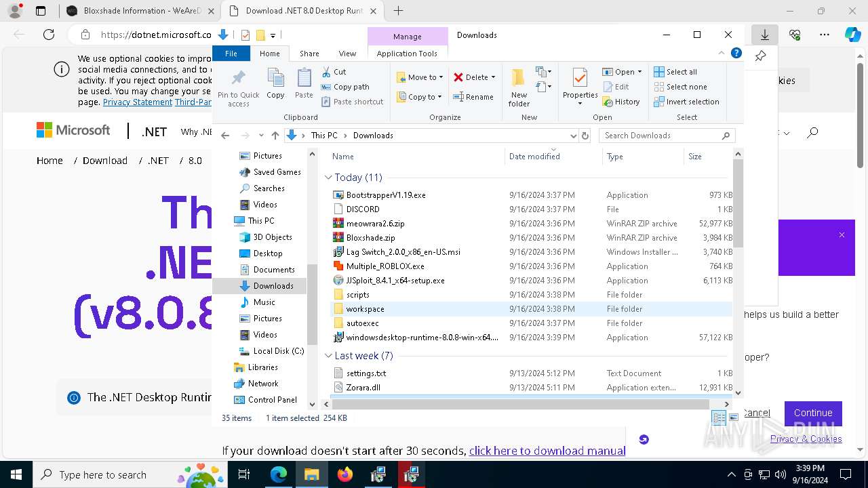The image size is (868, 488).
Task: Click the Copy ribbon button
Action: pyautogui.click(x=275, y=84)
